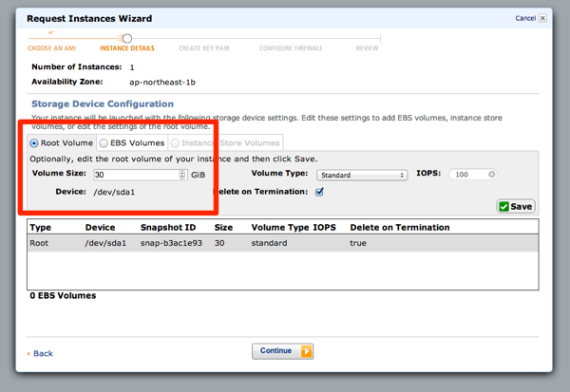Screen dimensions: 570x392
Task: Go Back to previous wizard step
Action: click(x=43, y=353)
